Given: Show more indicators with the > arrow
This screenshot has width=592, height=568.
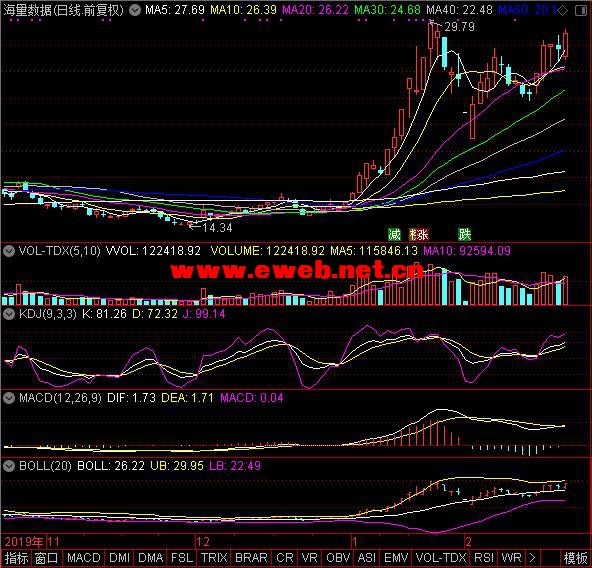Looking at the screenshot, I should pyautogui.click(x=532, y=558).
